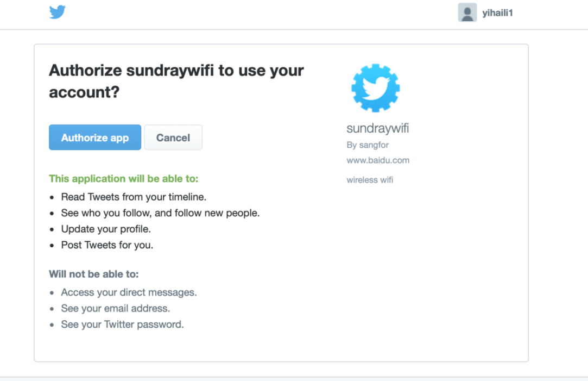The height and width of the screenshot is (381, 588).
Task: Click 'Access your direct messages' item
Action: (129, 292)
